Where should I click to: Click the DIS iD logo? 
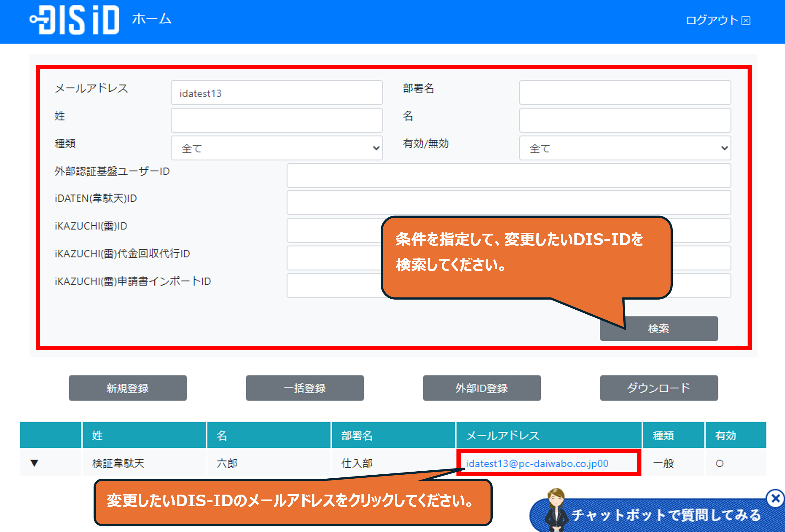point(75,20)
